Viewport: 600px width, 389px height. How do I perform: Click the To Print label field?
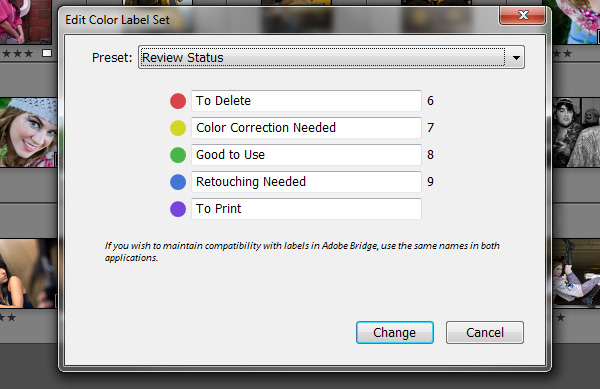(306, 209)
